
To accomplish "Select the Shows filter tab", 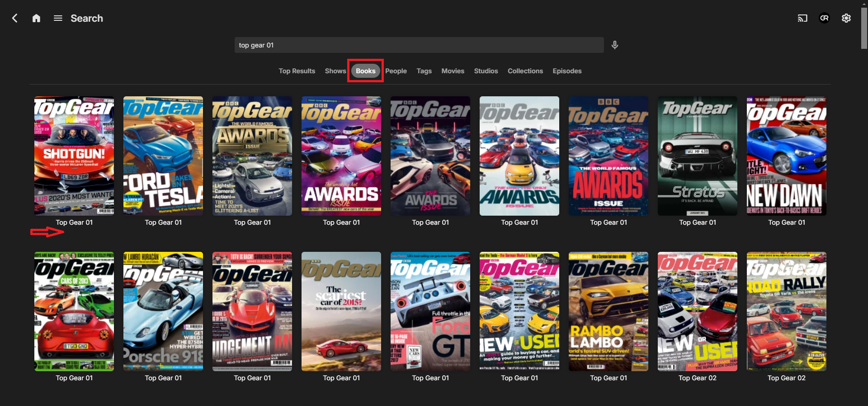I will pyautogui.click(x=335, y=71).
